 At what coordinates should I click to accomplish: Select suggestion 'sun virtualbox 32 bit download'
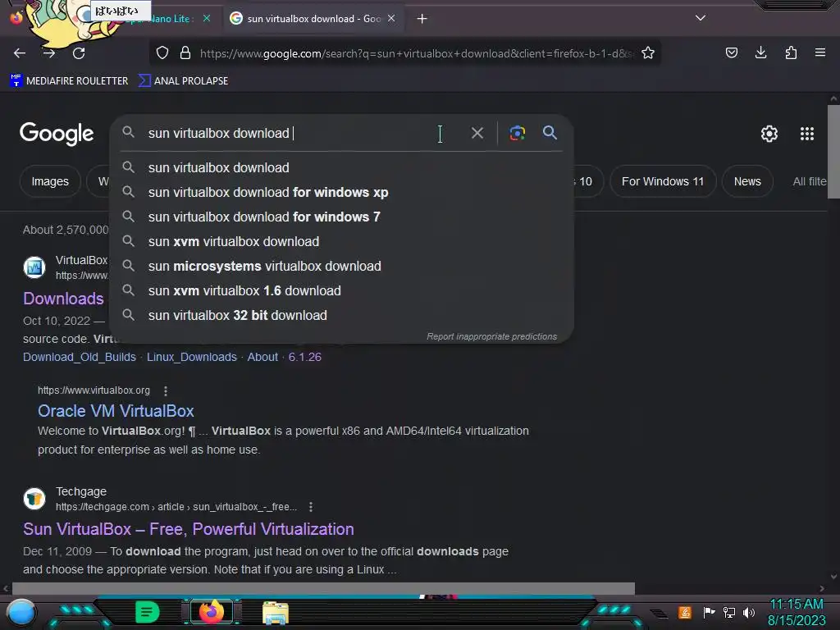[x=341, y=316]
